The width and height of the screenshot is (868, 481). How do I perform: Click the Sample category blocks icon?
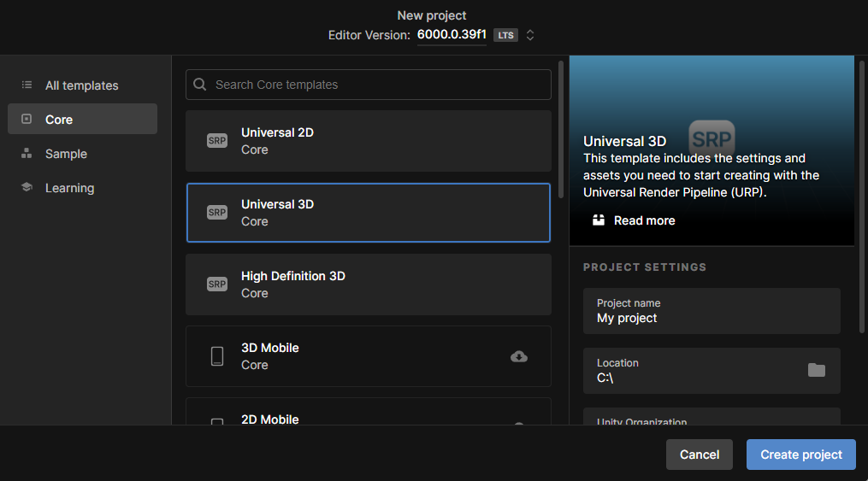pos(27,153)
